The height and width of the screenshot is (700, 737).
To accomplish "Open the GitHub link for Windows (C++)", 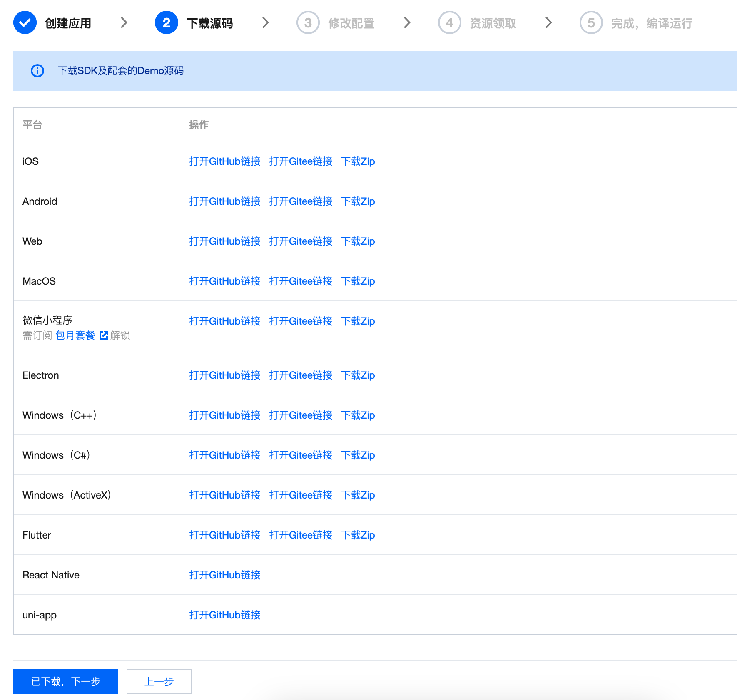I will tap(225, 415).
